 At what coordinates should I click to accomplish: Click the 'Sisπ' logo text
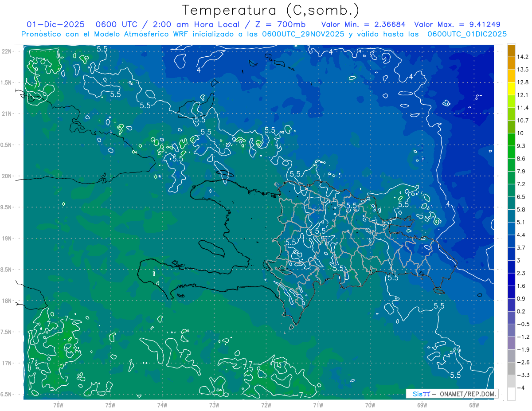421,394
